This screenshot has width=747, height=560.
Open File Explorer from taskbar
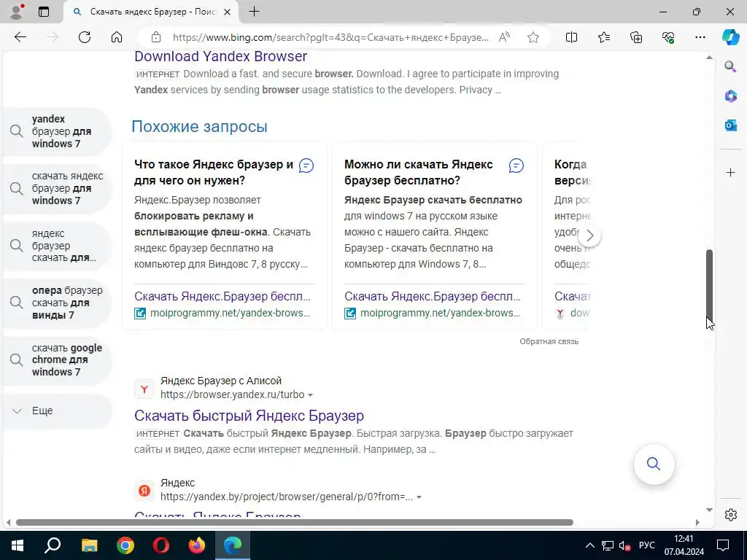(x=89, y=545)
